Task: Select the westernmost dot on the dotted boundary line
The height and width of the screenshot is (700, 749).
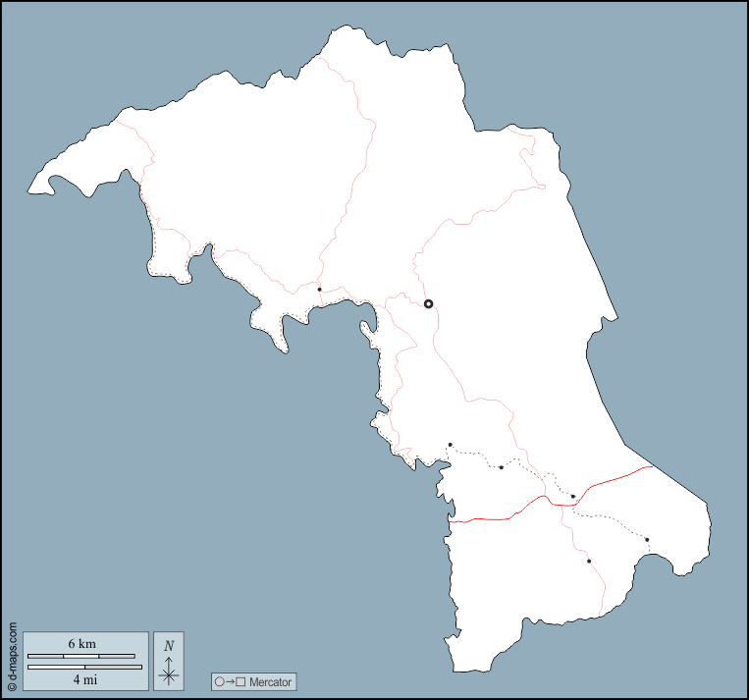Action: click(x=451, y=445)
